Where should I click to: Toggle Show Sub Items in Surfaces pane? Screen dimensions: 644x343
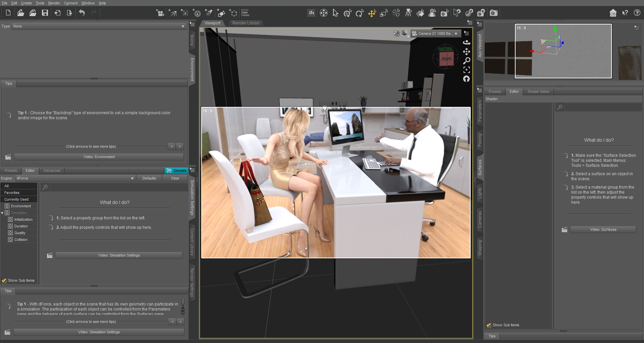489,325
